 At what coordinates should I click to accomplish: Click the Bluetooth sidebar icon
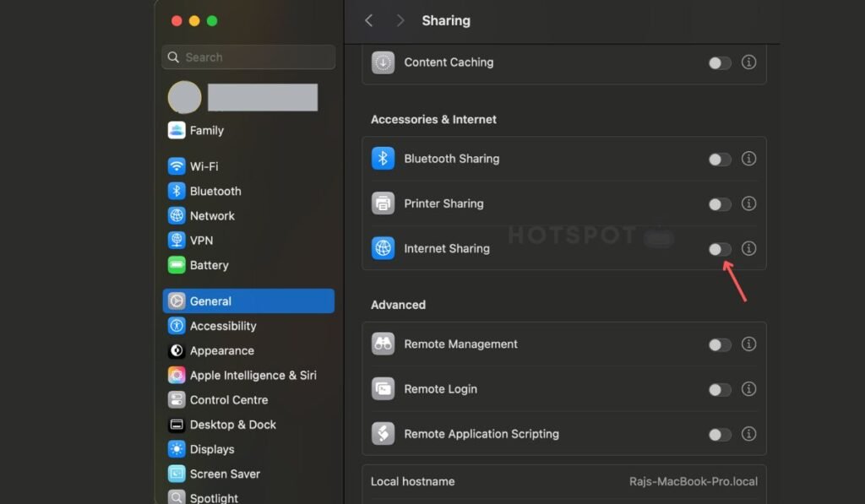(x=177, y=191)
